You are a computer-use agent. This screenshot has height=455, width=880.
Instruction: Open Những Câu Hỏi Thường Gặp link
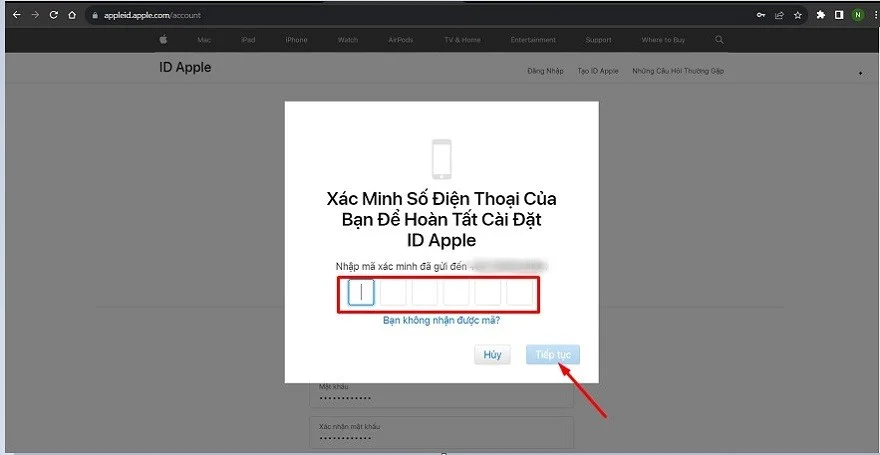[x=678, y=71]
